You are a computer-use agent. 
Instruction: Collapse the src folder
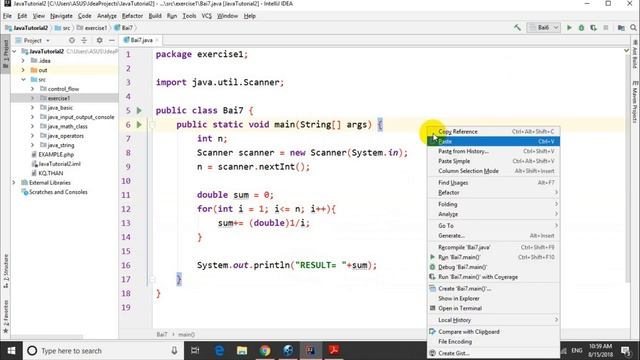click(23, 80)
